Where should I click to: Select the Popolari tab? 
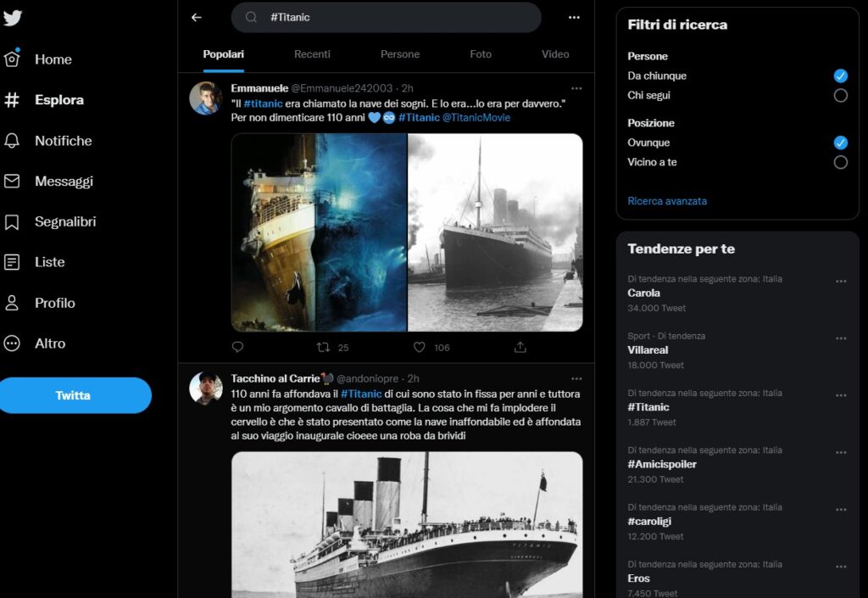click(223, 54)
